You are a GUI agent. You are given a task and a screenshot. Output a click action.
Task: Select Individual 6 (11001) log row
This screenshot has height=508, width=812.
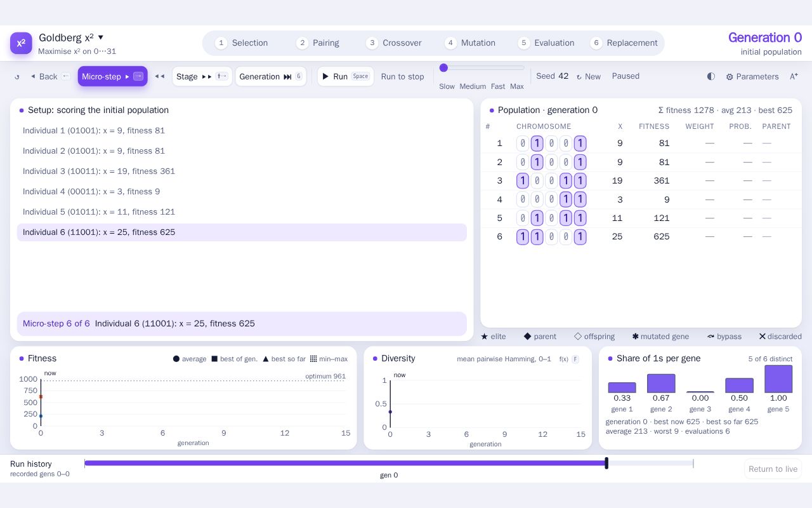pos(242,232)
